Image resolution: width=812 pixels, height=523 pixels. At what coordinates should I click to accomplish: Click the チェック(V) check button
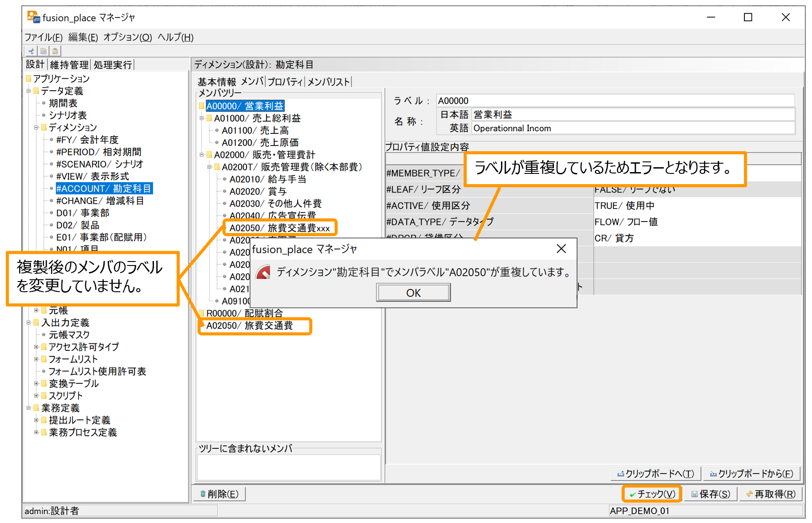[652, 494]
